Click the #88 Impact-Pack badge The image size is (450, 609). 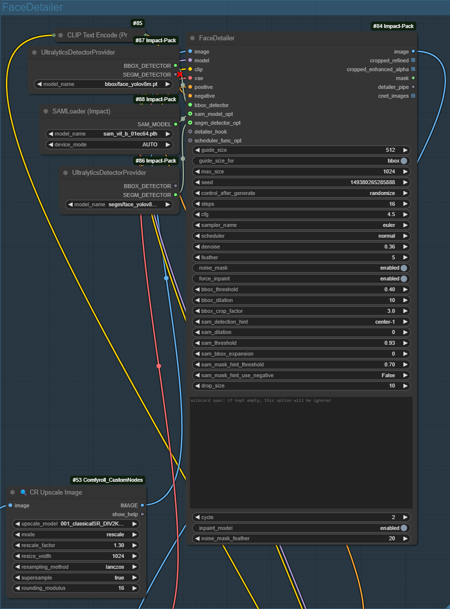[156, 99]
